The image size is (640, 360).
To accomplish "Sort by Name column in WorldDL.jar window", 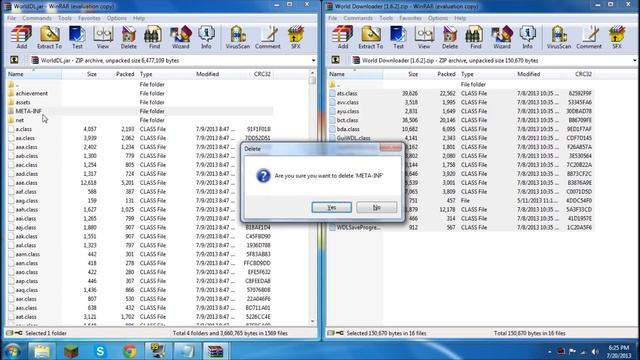I will tap(33, 74).
